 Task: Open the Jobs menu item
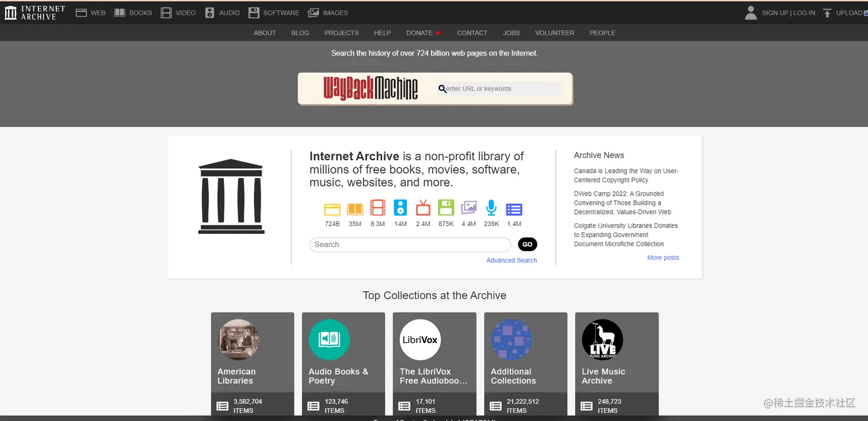(511, 33)
